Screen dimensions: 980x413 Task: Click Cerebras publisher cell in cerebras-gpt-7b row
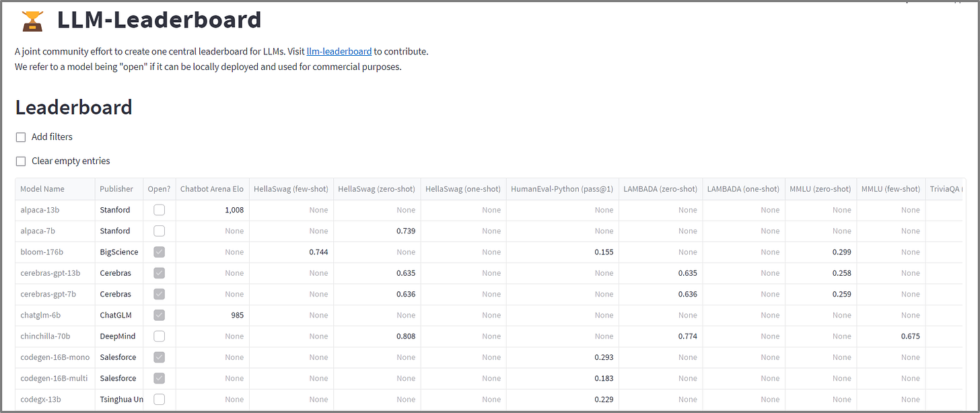click(x=118, y=294)
